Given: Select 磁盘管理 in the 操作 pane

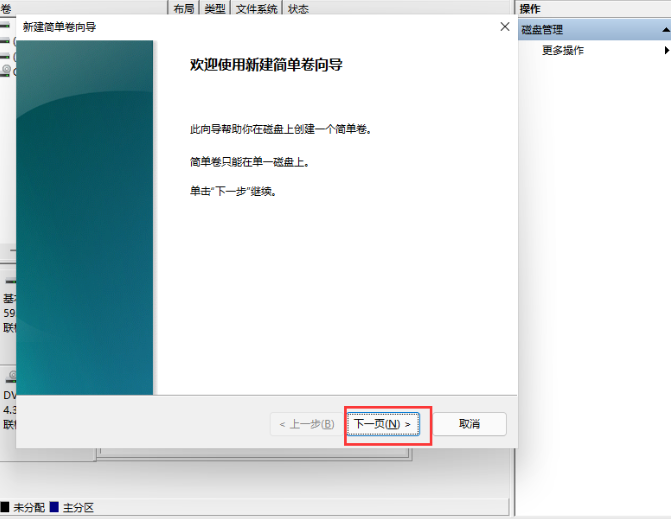Looking at the screenshot, I should [x=542, y=30].
